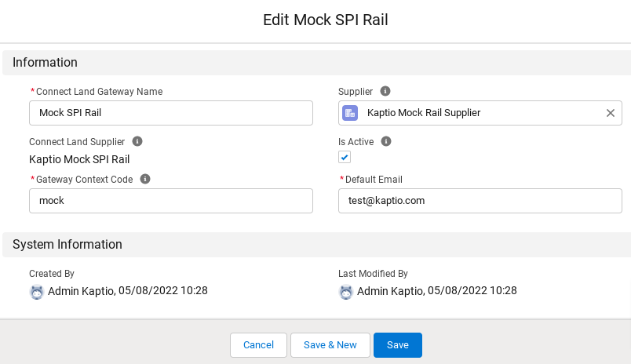Focus the Connect Land Gateway Name field
Image resolution: width=631 pixels, height=364 pixels.
tap(171, 113)
